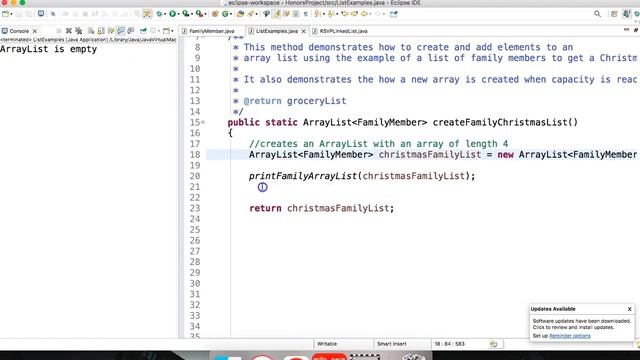Viewport: 640px width, 360px height.
Task: Click the Coverage launch icon
Action: click(185, 14)
